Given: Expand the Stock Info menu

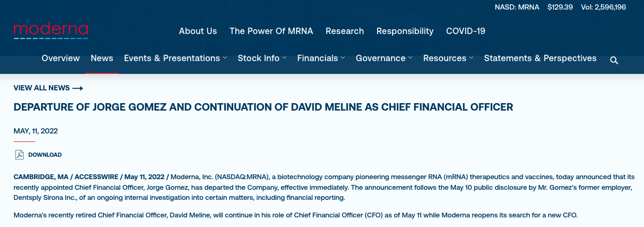Looking at the screenshot, I should [x=262, y=58].
